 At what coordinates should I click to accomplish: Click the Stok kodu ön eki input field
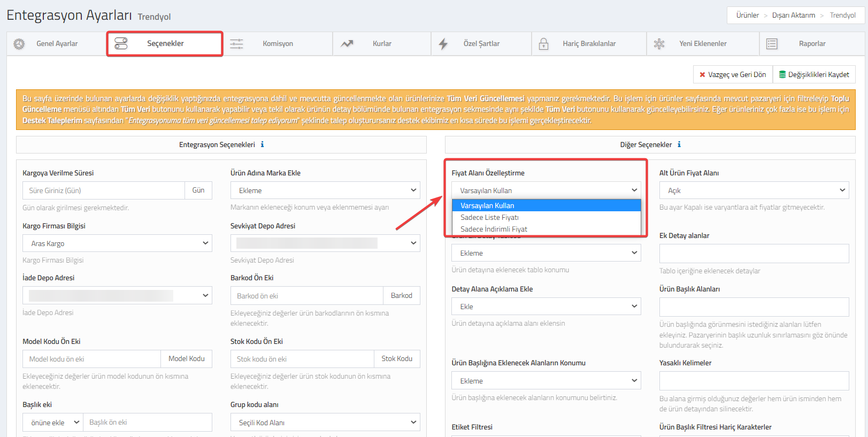tap(302, 359)
